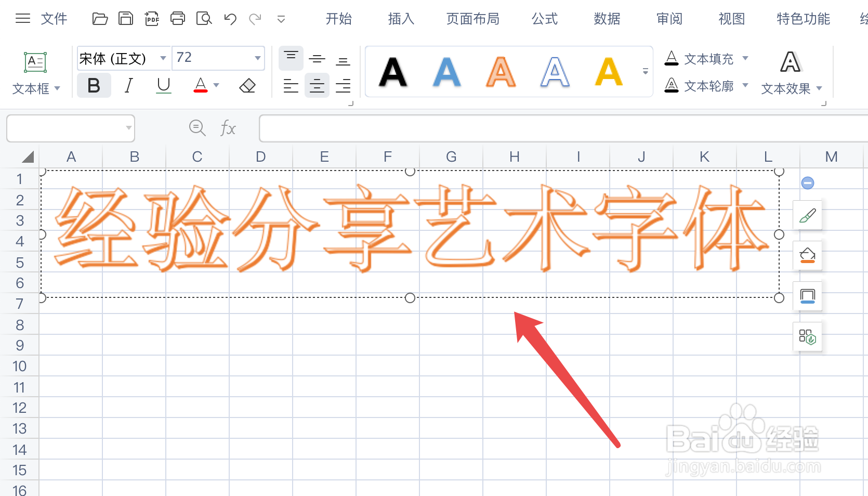The image size is (868, 496).
Task: Toggle bold formatting
Action: tap(94, 86)
